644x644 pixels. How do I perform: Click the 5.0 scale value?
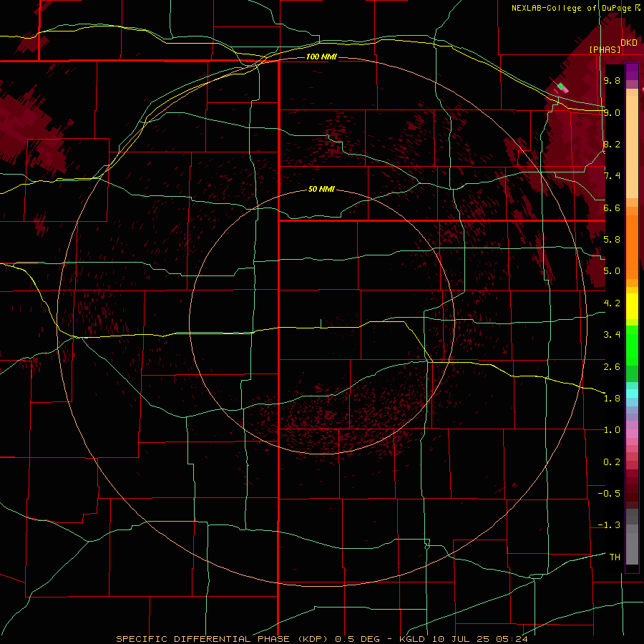pos(612,271)
